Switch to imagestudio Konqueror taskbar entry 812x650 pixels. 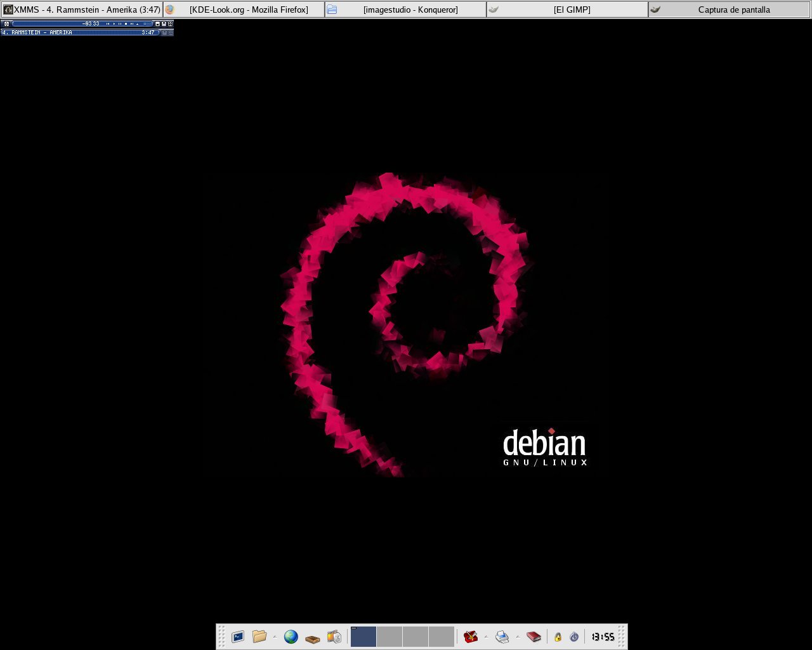405,10
